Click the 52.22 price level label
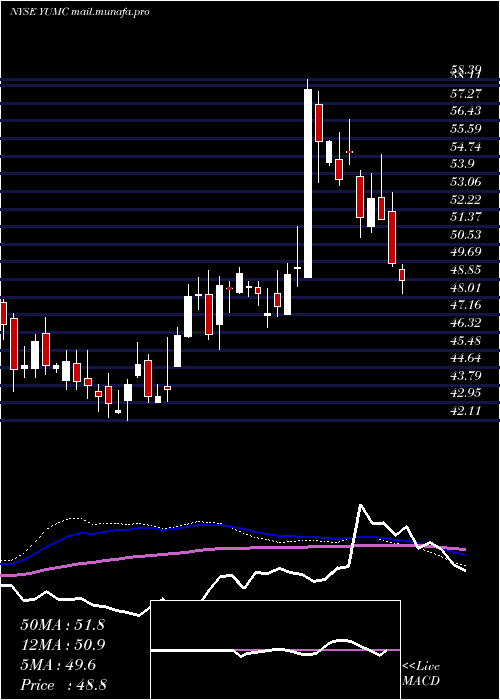Image resolution: width=500 pixels, height=700 pixels. coord(466,199)
